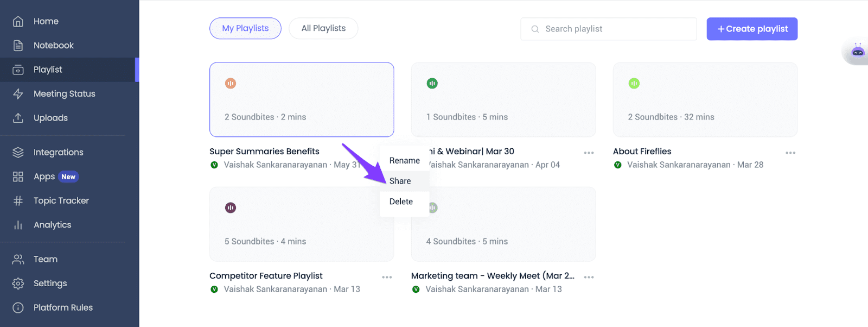Click the Settings gear icon
This screenshot has width=868, height=327.
pos(18,284)
